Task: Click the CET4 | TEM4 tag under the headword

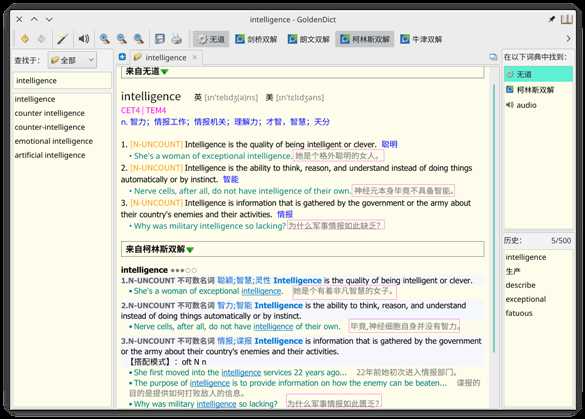Action: coord(143,110)
